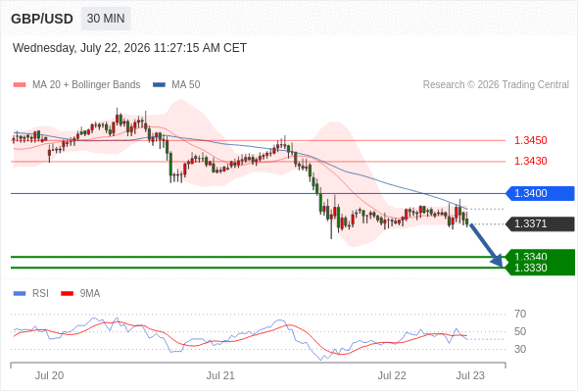Viewport: 578px width, 392px height.
Task: Click the pink MA 20 Bollinger Bands swatch
Action: pyautogui.click(x=20, y=85)
